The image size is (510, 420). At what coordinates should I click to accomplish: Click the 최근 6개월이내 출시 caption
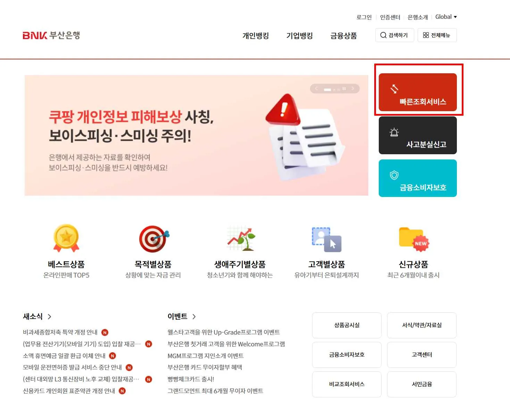pos(413,275)
